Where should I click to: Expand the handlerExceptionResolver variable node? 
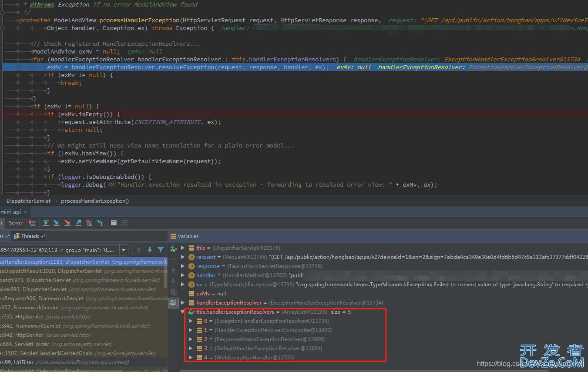[183, 303]
